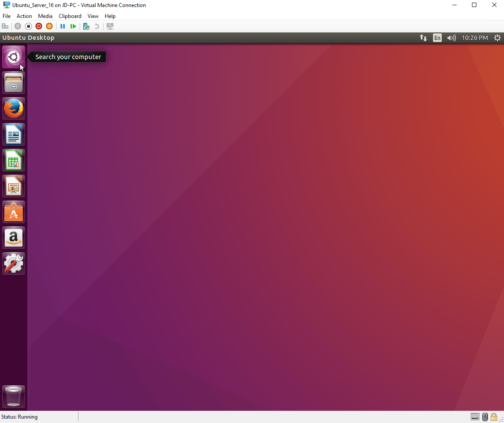The width and height of the screenshot is (504, 423).
Task: Click the window icon in the title bar
Action: 7,5
